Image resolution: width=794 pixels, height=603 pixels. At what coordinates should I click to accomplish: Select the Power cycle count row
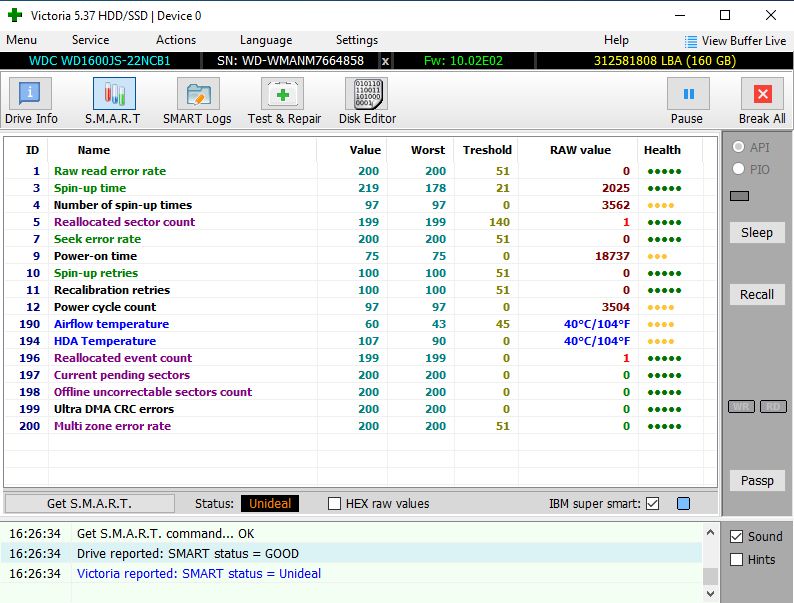click(x=361, y=307)
